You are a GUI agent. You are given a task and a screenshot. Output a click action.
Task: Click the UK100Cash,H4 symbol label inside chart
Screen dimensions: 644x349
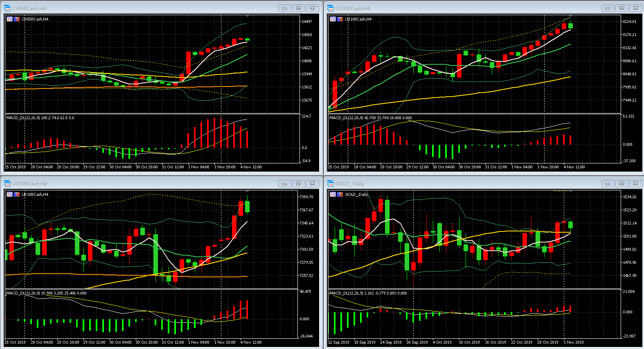click(35, 194)
